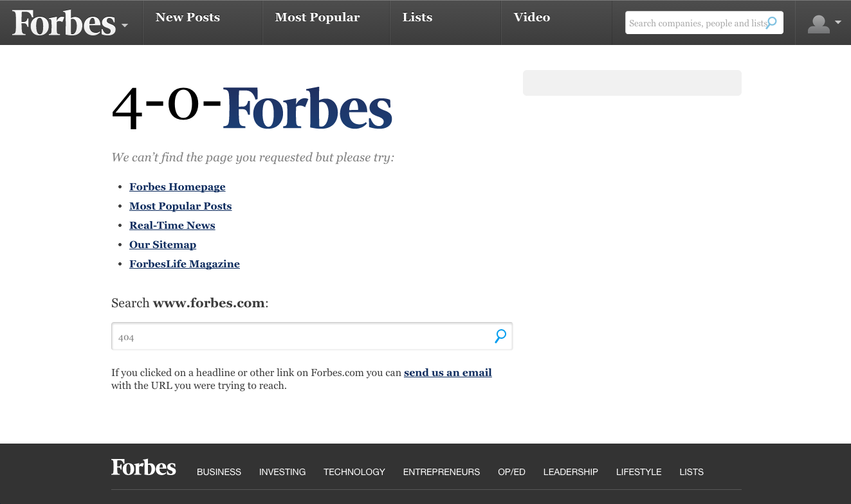
Task: Open Entrepreneurs in footer navigation
Action: pos(441,472)
